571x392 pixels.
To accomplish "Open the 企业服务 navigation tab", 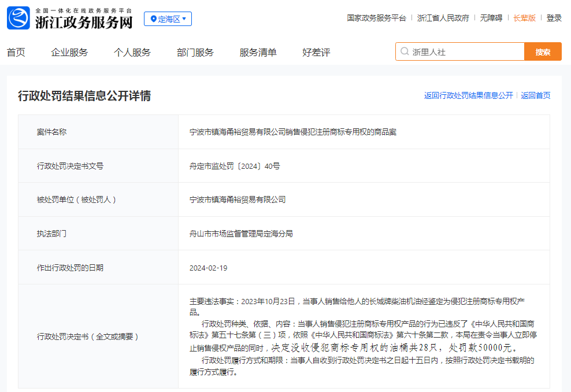I will pyautogui.click(x=69, y=53).
